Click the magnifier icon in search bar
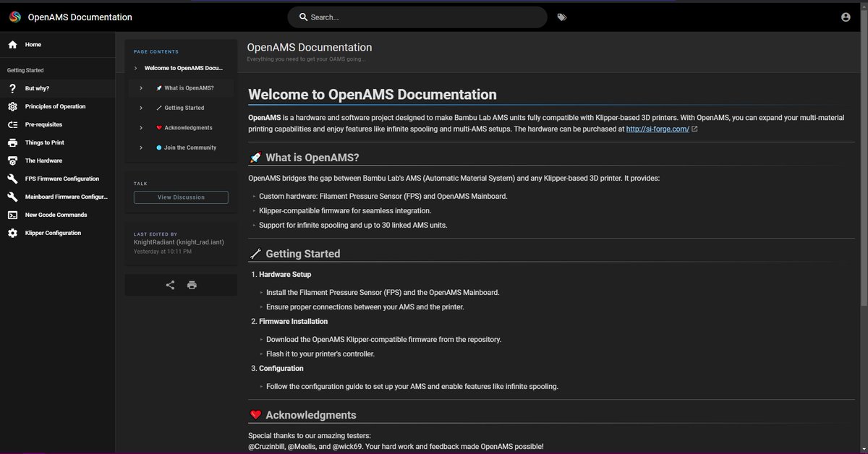This screenshot has height=454, width=868. point(303,17)
